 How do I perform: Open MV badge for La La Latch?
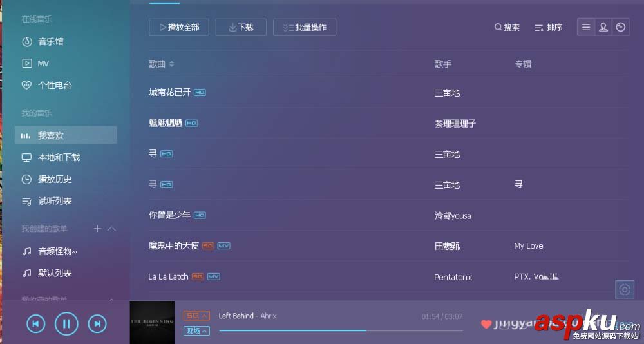point(214,276)
